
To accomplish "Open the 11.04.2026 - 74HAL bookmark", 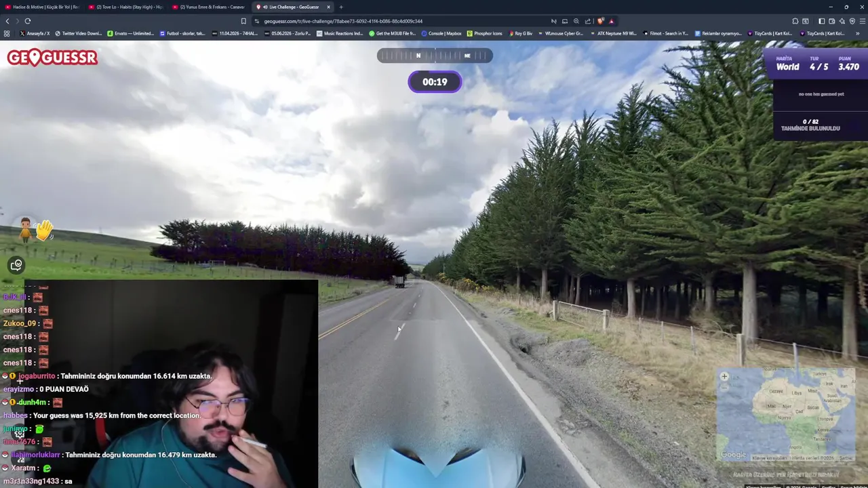I will click(235, 33).
